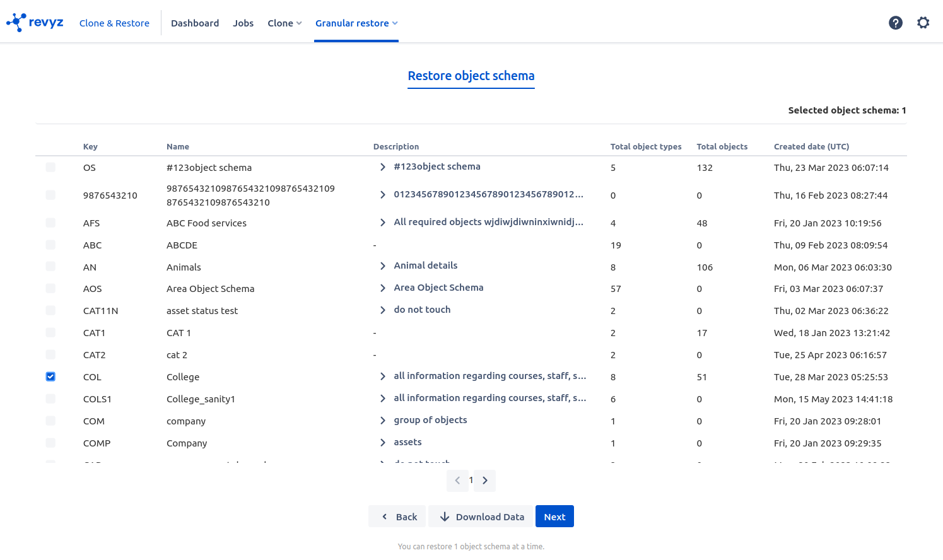Click the Next button
Screen dimensions: 943x560
tap(554, 516)
